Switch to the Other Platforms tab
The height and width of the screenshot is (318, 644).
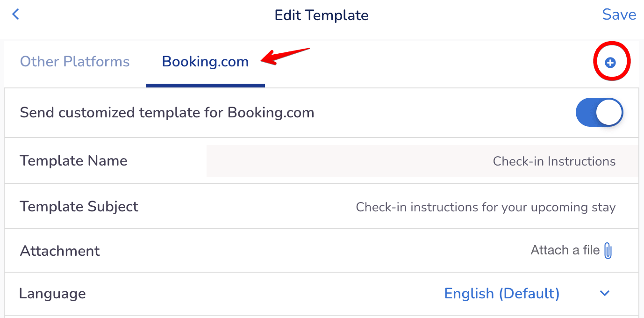click(75, 62)
